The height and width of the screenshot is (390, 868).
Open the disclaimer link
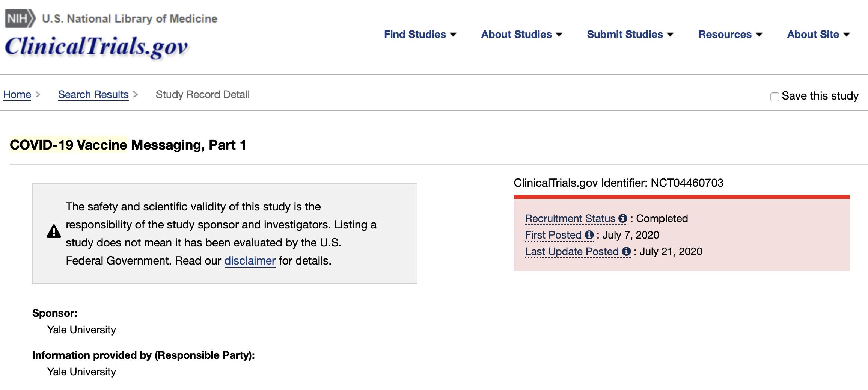pyautogui.click(x=250, y=261)
